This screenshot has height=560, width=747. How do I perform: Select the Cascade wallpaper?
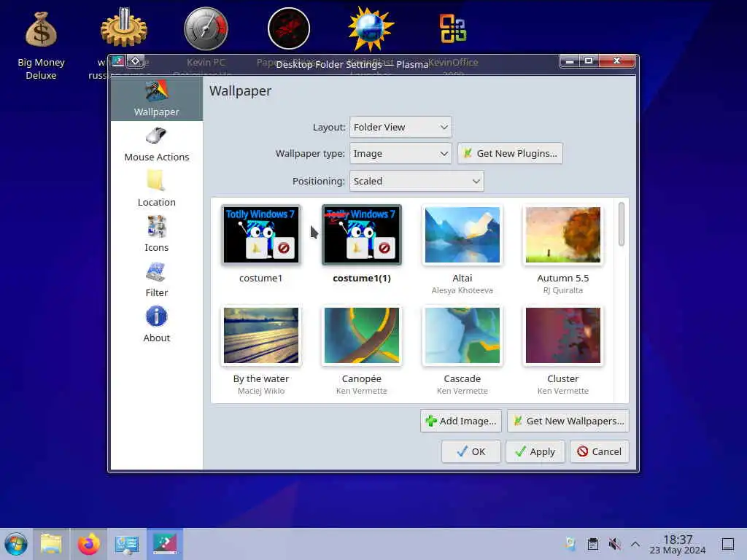(x=462, y=335)
